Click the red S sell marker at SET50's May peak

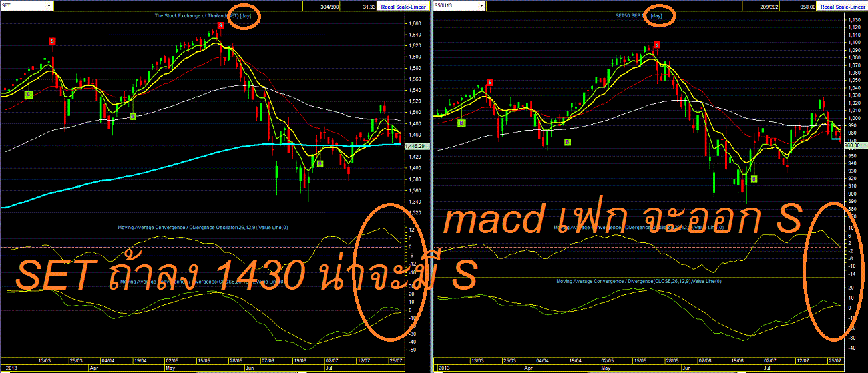[657, 45]
